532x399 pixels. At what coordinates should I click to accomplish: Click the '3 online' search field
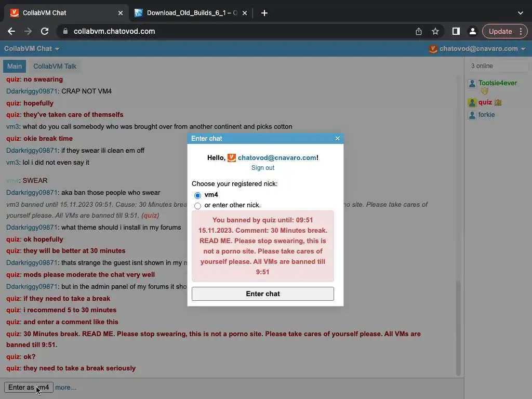pos(498,66)
